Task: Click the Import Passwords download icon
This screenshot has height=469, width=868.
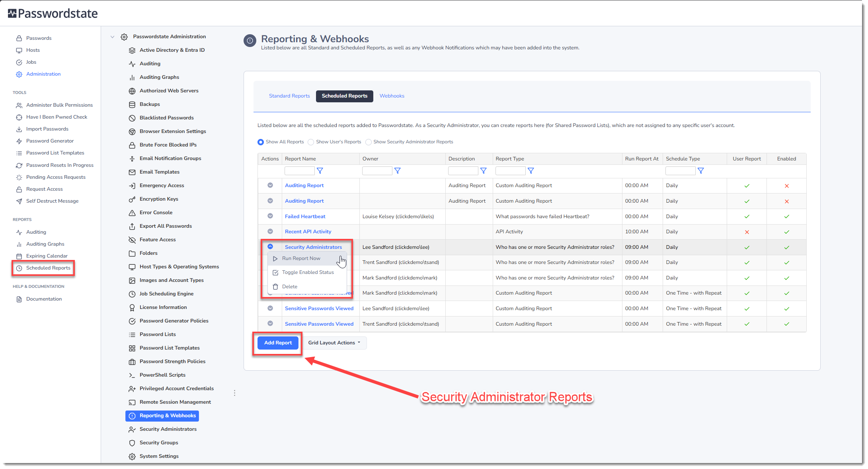Action: [x=19, y=129]
